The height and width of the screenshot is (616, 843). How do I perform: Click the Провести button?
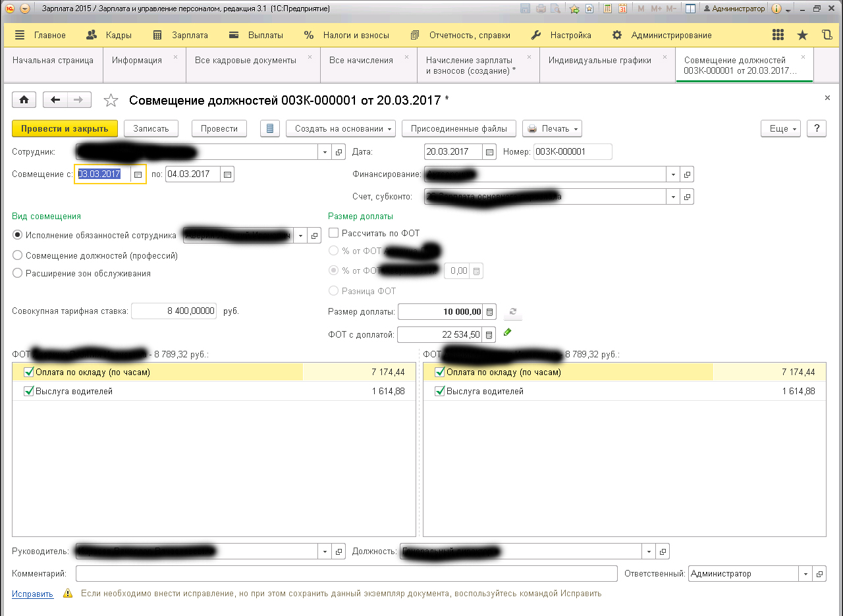pyautogui.click(x=219, y=128)
